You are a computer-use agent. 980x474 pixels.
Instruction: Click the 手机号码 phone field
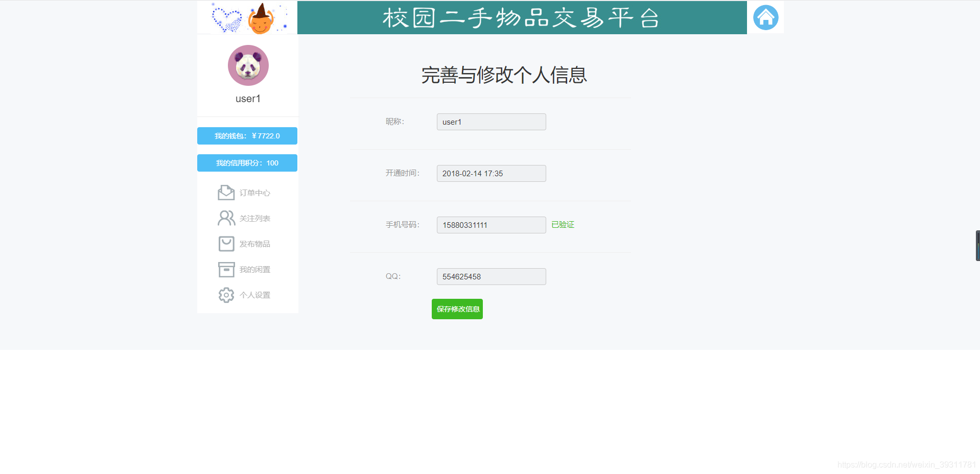(x=491, y=225)
